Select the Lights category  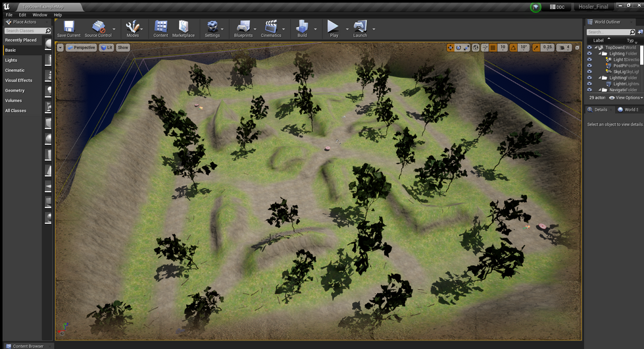[11, 60]
